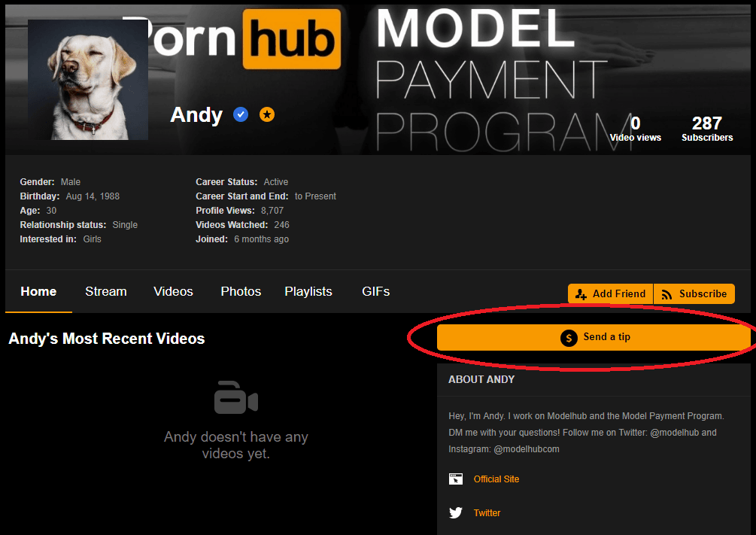Click the add-person icon in Add Friend
This screenshot has width=756, height=535.
coord(581,294)
